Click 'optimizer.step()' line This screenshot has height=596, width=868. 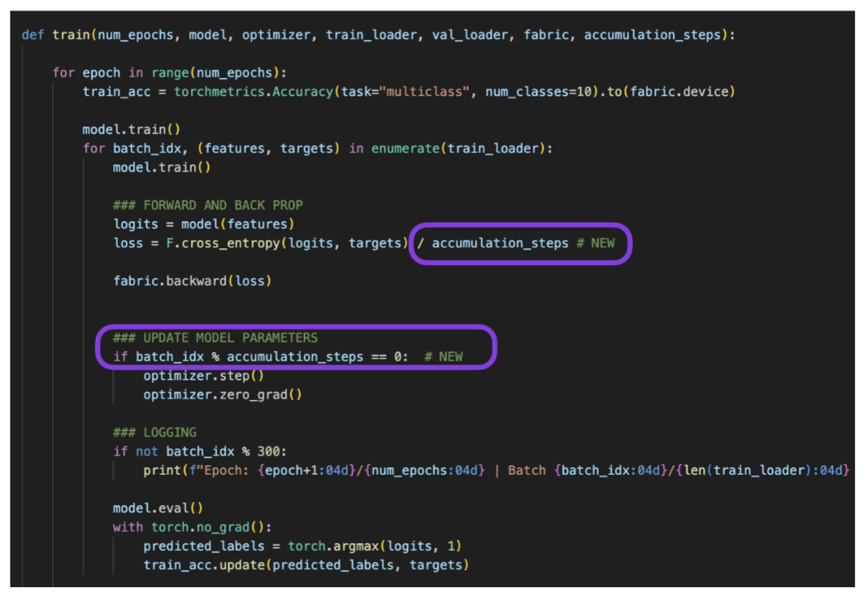click(x=203, y=376)
